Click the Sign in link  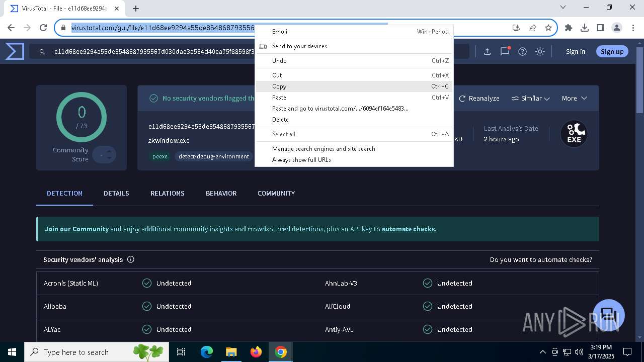pos(576,51)
